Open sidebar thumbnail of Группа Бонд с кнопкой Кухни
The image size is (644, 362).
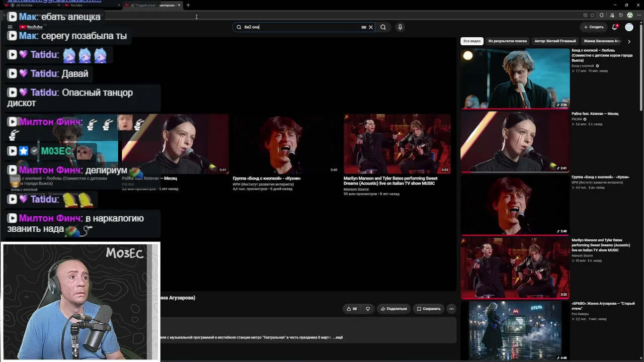tap(515, 205)
